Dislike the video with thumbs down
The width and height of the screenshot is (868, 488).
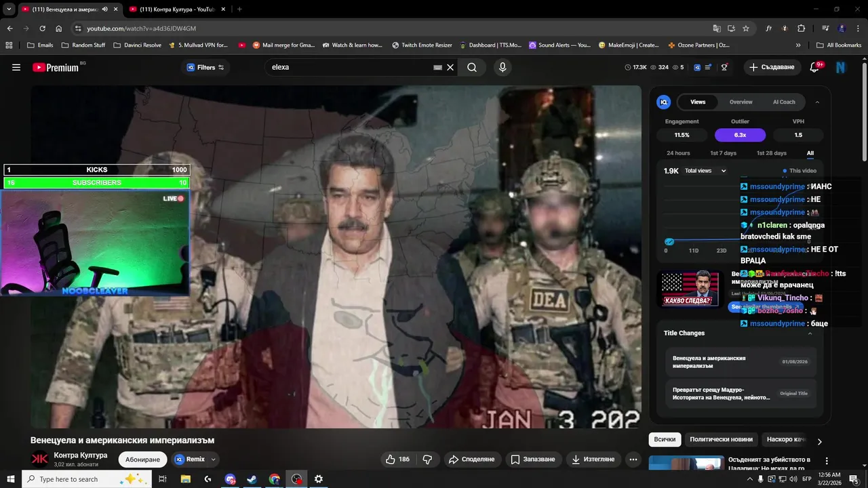[x=427, y=459]
